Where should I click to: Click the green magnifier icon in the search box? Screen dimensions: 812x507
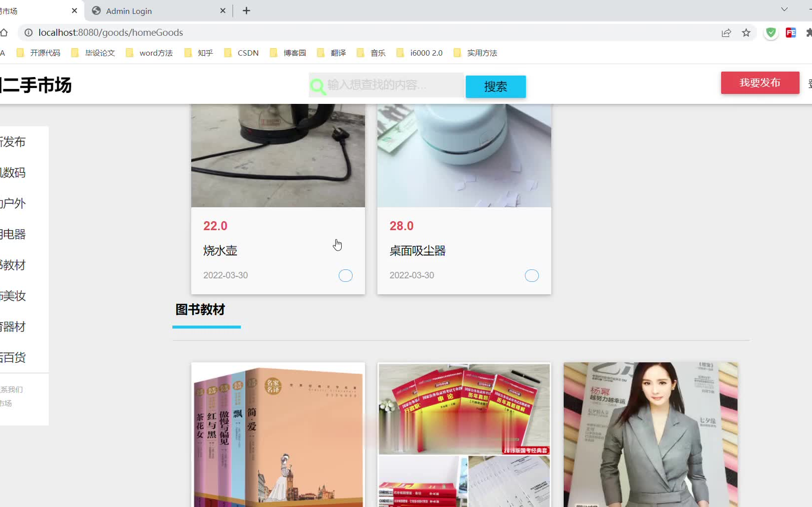[318, 85]
